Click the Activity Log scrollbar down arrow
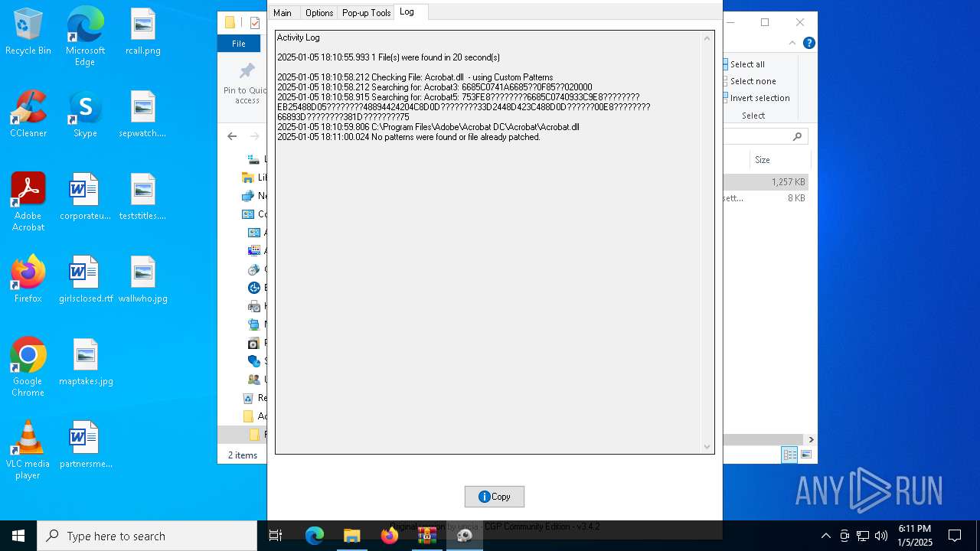Viewport: 980px width, 551px height. (707, 446)
